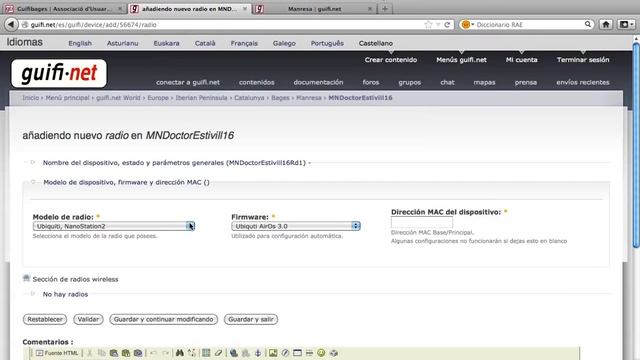Viewport: 640px width, 360px height.
Task: Click the Guardar y salir button
Action: 251,319
